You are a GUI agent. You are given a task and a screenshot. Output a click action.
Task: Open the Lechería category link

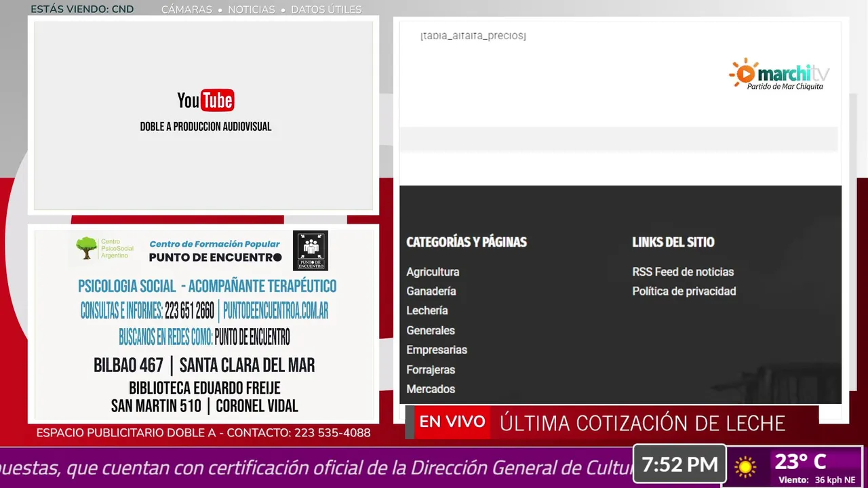click(427, 310)
